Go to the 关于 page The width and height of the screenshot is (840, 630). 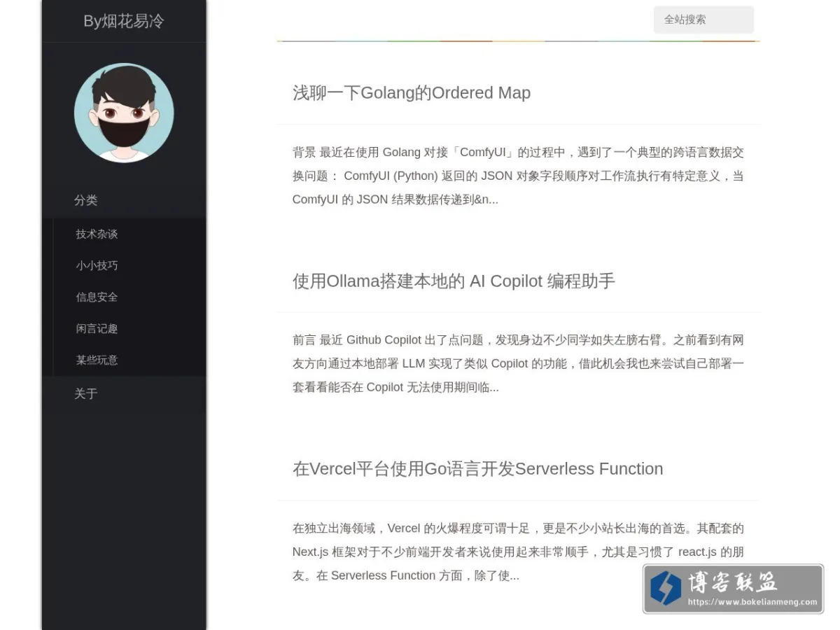click(86, 394)
